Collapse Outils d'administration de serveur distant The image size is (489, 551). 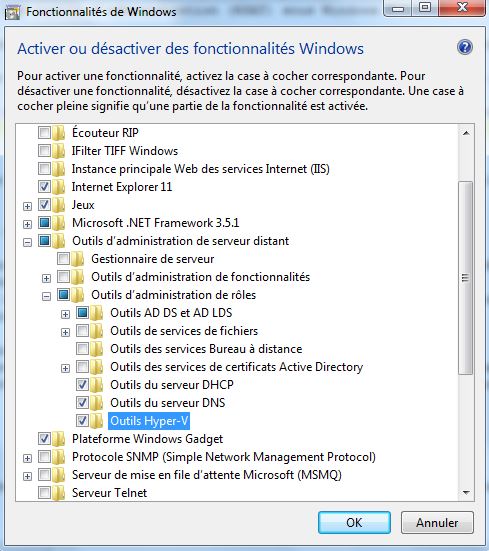[x=27, y=242]
